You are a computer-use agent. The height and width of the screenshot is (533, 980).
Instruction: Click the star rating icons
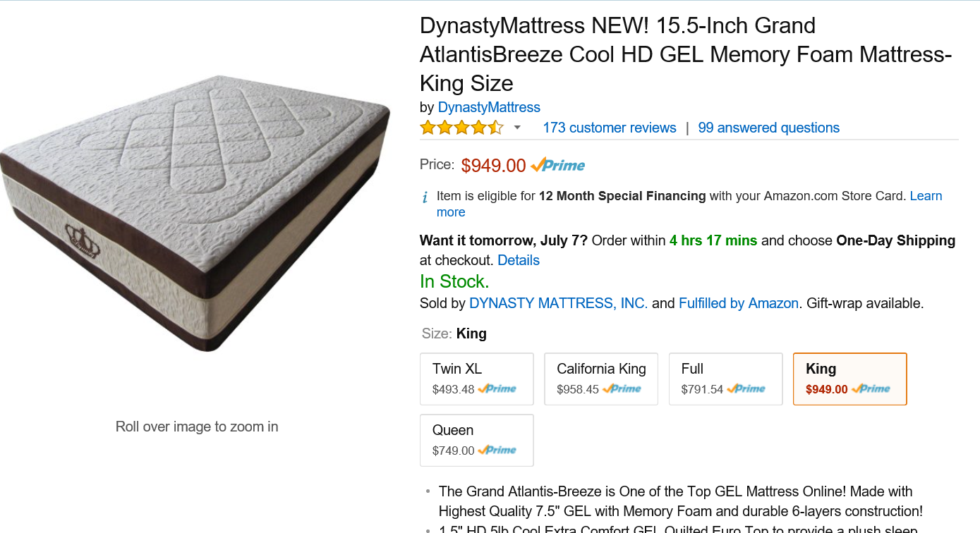coord(461,128)
